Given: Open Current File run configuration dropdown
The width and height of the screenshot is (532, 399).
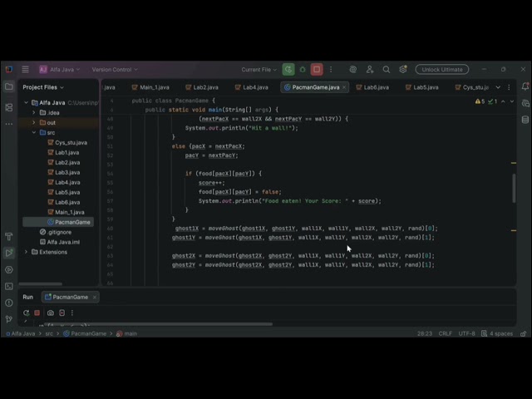Looking at the screenshot, I should tap(259, 70).
